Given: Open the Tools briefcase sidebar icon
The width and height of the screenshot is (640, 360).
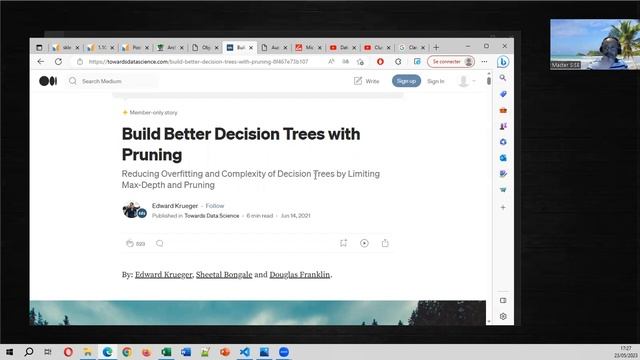Looking at the screenshot, I should (503, 110).
